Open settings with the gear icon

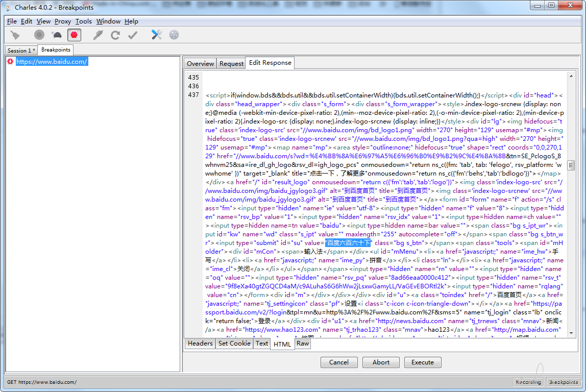point(174,35)
